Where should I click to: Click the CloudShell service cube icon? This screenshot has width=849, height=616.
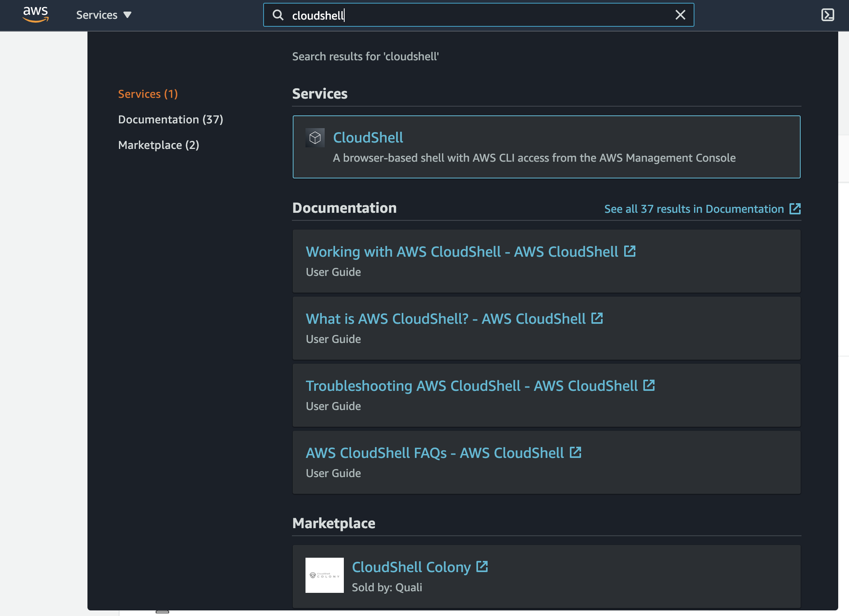[x=315, y=138]
